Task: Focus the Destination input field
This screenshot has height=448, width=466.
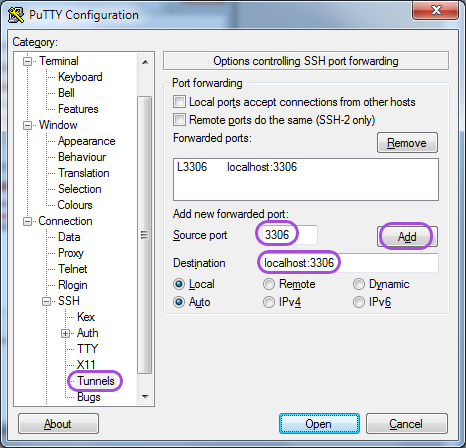Action: pos(349,263)
